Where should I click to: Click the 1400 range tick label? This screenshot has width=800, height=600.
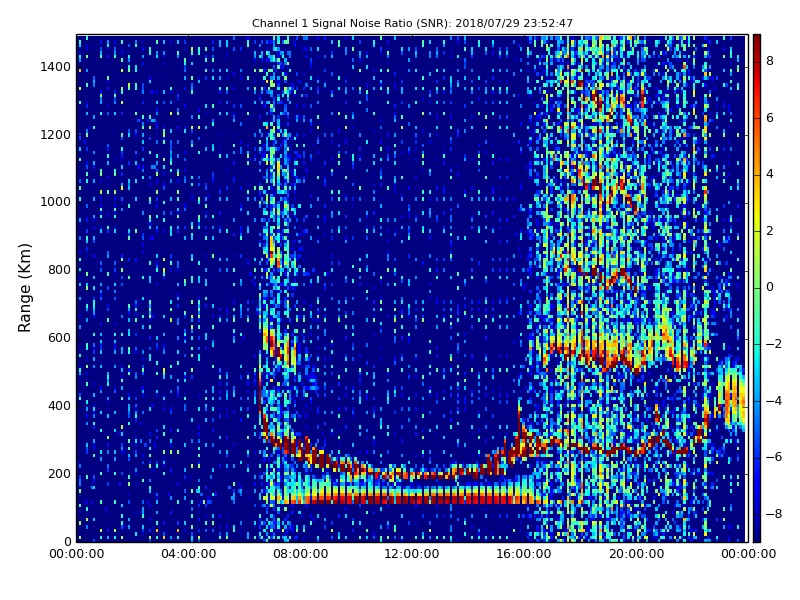click(x=55, y=67)
